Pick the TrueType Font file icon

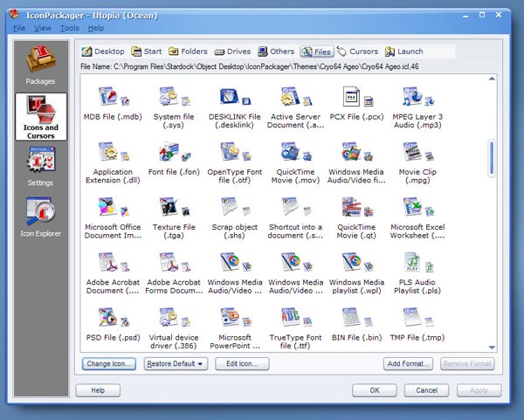tap(294, 319)
